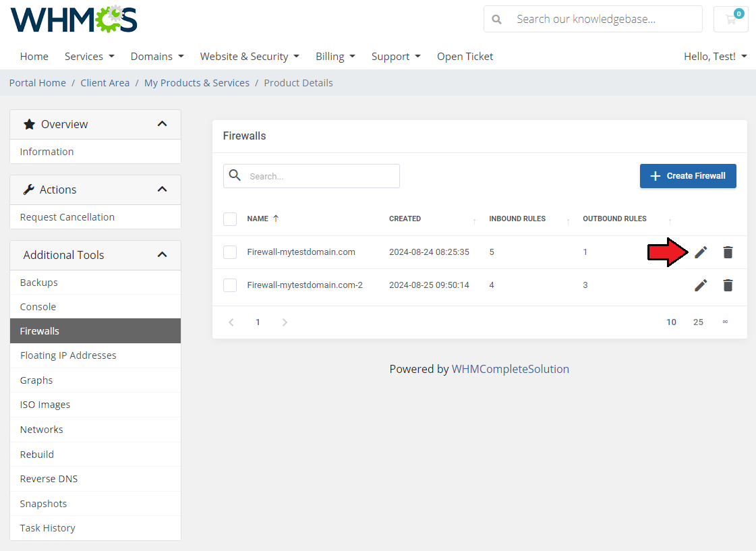Open the shopping cart icon
Screen dimensions: 756x551
point(731,20)
